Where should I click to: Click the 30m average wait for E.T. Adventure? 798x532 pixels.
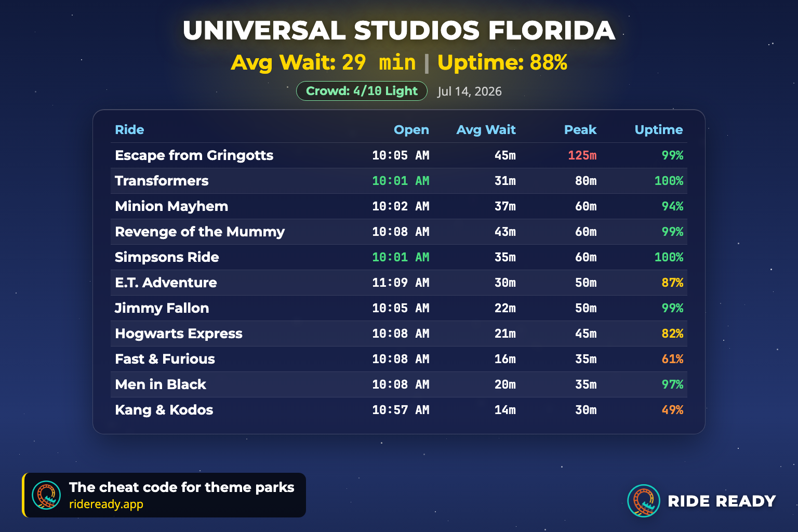coord(505,283)
